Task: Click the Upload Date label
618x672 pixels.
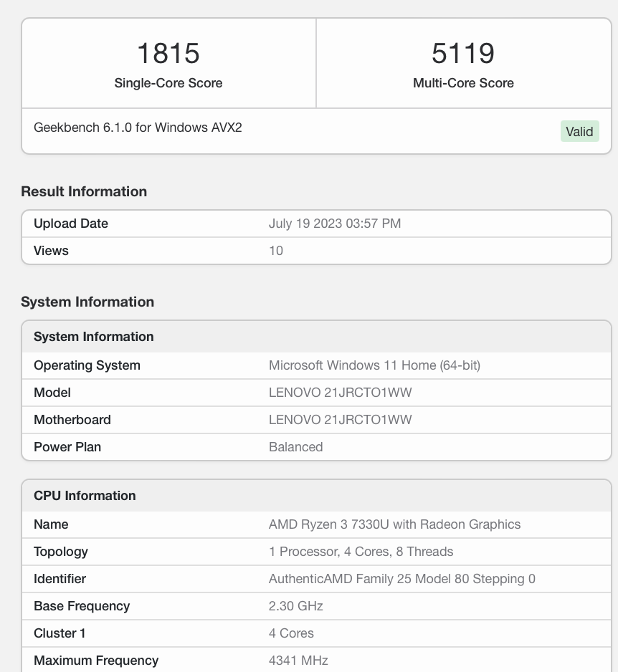Action: pos(71,224)
